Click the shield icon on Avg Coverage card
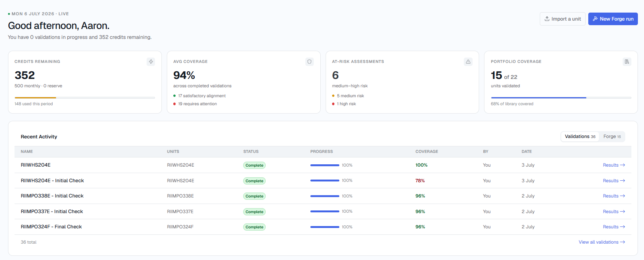644x260 pixels. coord(310,62)
